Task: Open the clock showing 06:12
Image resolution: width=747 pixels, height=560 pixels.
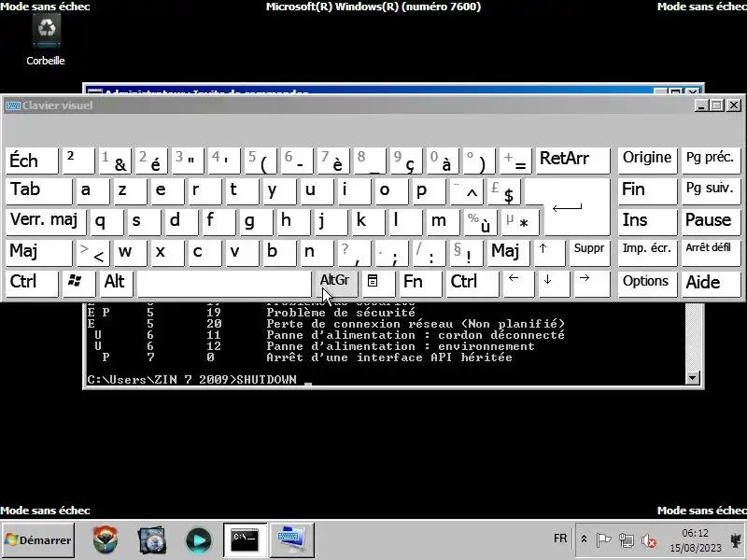Action: [x=696, y=540]
